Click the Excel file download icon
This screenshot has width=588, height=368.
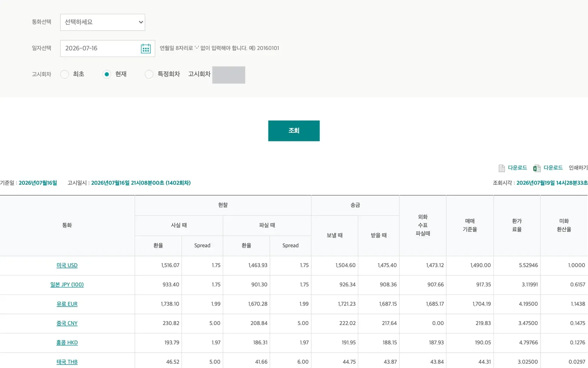[537, 168]
